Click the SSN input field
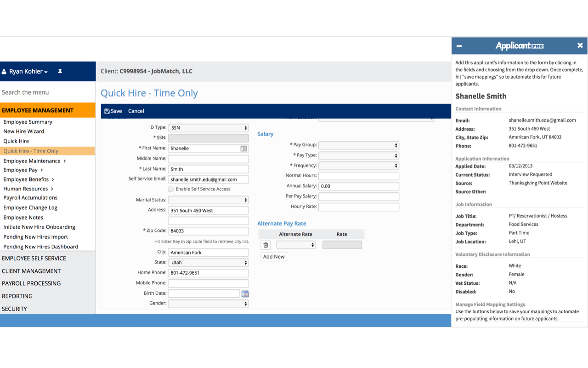588x368 pixels. click(x=208, y=138)
